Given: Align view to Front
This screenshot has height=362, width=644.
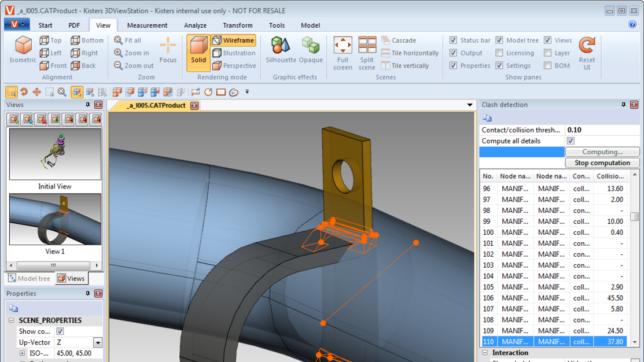Looking at the screenshot, I should (53, 66).
